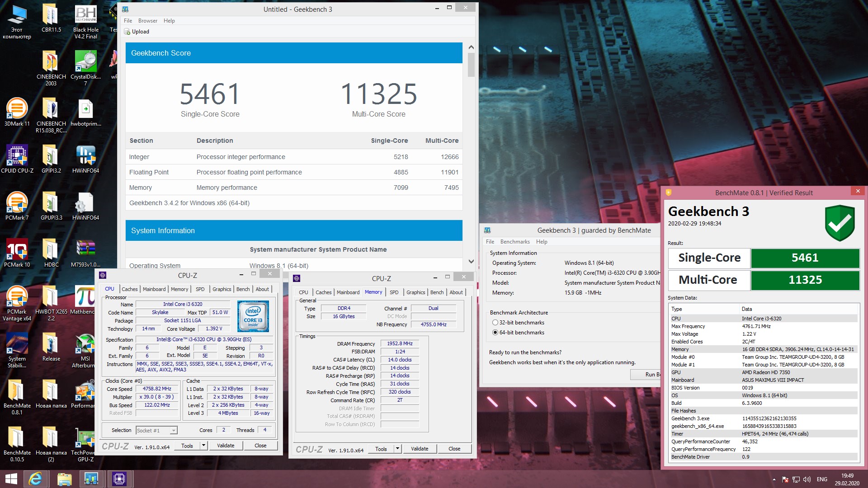
Task: Open BenchMate 0.8.1 desktop folder
Action: tap(17, 397)
